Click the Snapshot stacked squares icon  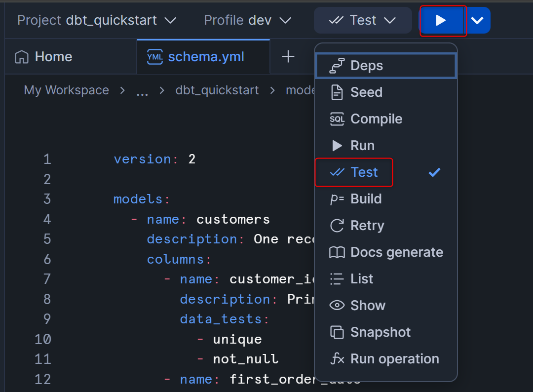pos(337,332)
